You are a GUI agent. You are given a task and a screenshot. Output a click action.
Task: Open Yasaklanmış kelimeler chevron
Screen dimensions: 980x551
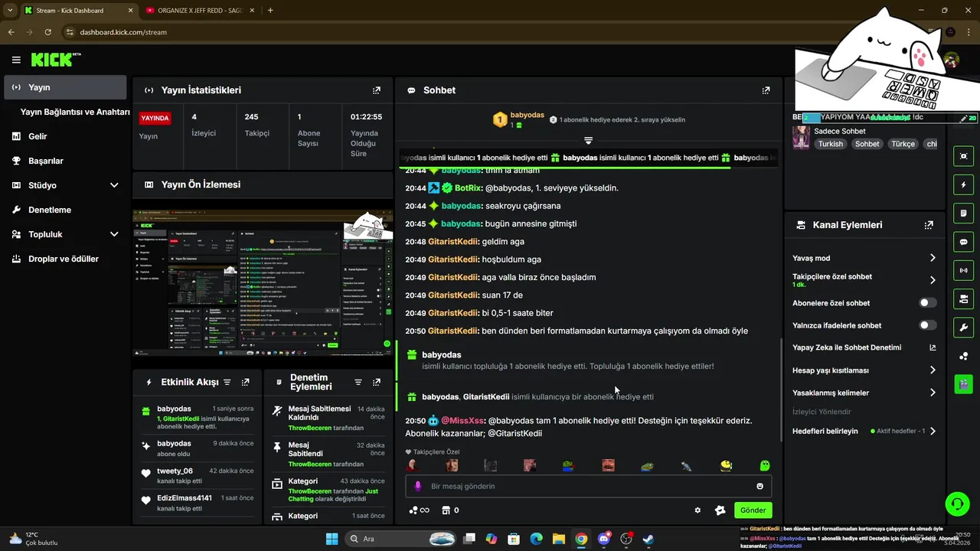click(933, 393)
